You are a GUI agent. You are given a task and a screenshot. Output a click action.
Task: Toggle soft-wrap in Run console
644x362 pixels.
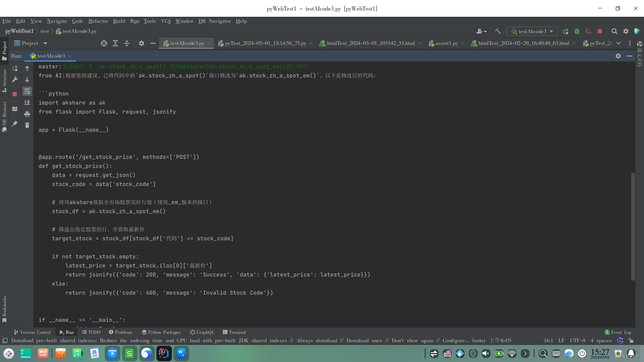[27, 91]
